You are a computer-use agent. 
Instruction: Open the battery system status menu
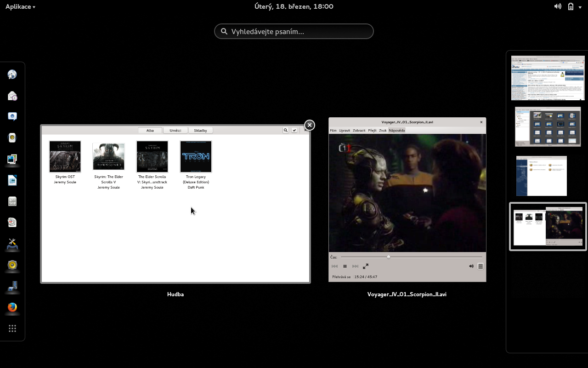click(x=571, y=6)
